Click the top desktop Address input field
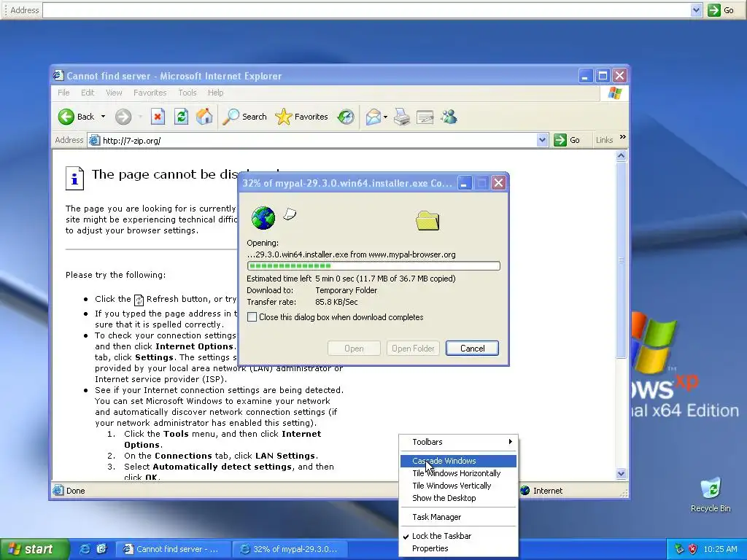This screenshot has height=560, width=747. (x=366, y=10)
